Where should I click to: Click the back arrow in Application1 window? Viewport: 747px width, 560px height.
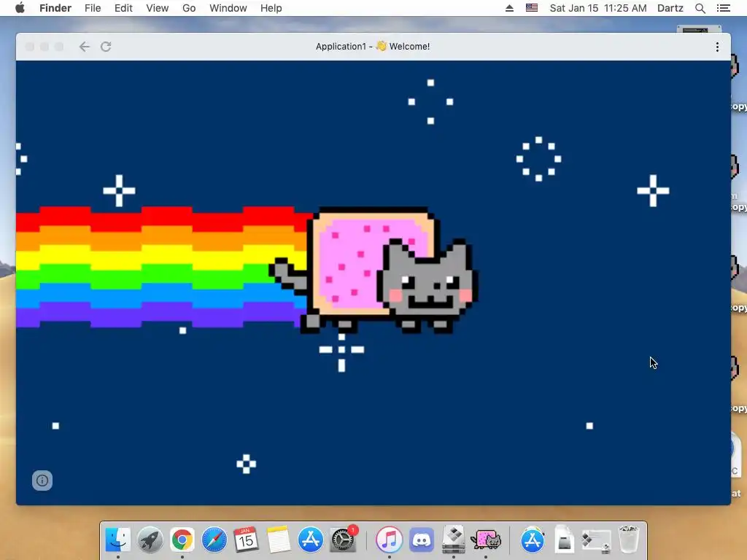coord(85,47)
